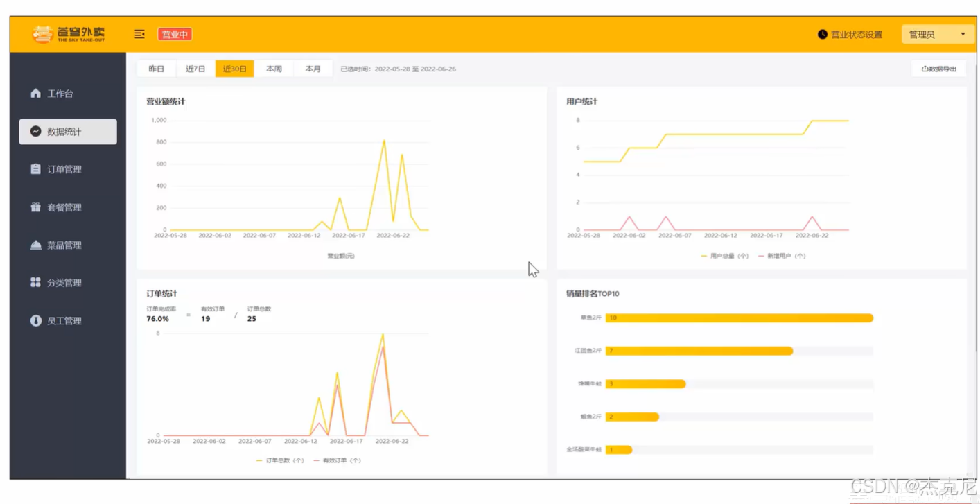
Task: Open 订单管理 menu item
Action: coord(68,169)
